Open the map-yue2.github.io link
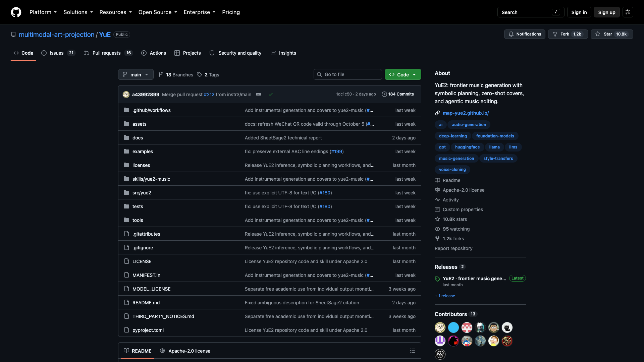644x362 pixels. 466,113
